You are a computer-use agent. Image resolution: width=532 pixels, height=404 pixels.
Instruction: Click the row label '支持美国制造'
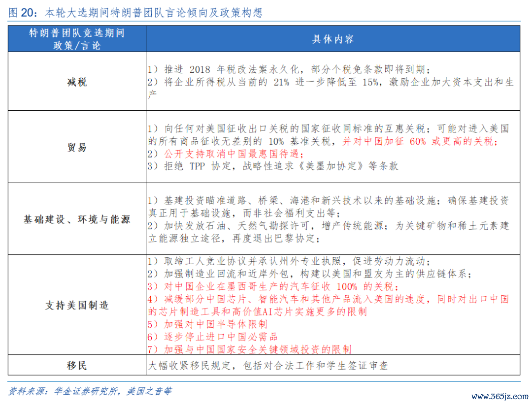tap(77, 305)
